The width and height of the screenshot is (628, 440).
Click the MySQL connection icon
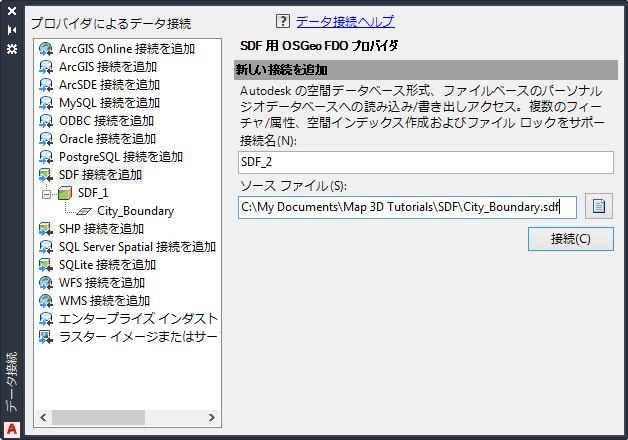point(46,103)
